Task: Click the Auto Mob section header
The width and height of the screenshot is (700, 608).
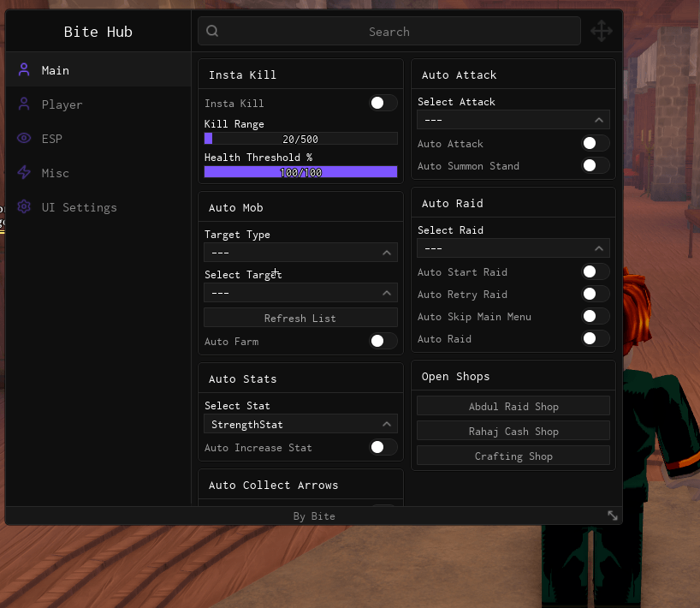Action: click(x=235, y=208)
